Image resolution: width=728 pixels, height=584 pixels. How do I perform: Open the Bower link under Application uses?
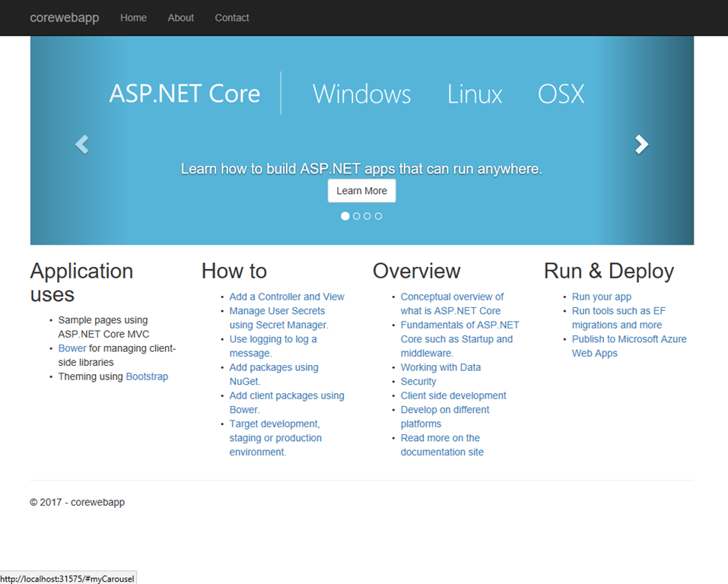pos(72,348)
